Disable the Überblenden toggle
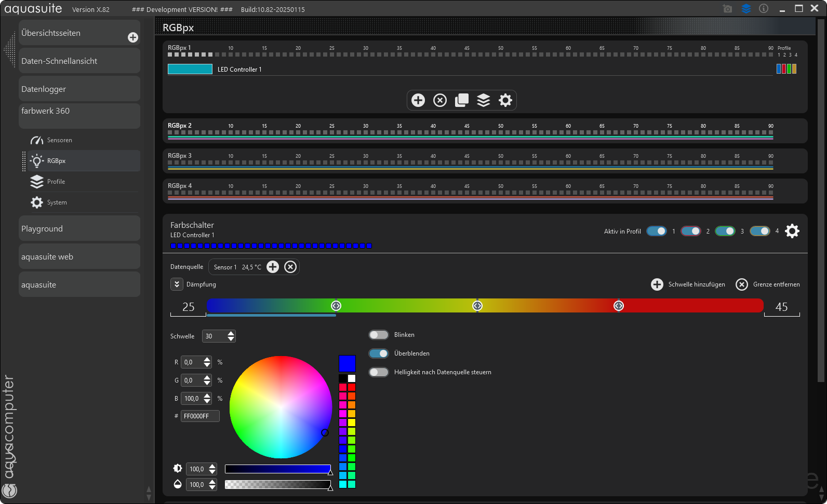 [x=379, y=353]
